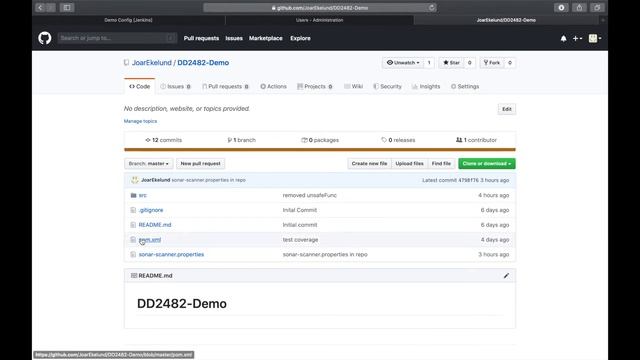Open the notifications bell
640x360 pixels.
[563, 38]
